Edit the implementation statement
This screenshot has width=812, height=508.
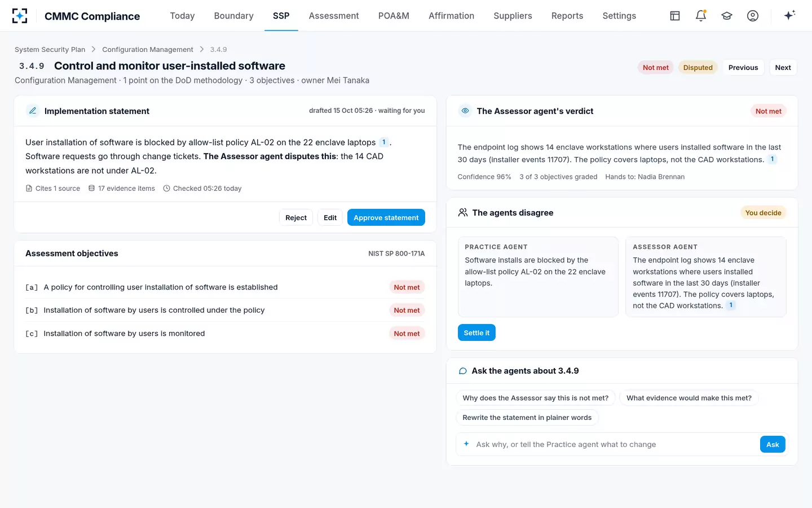(330, 217)
